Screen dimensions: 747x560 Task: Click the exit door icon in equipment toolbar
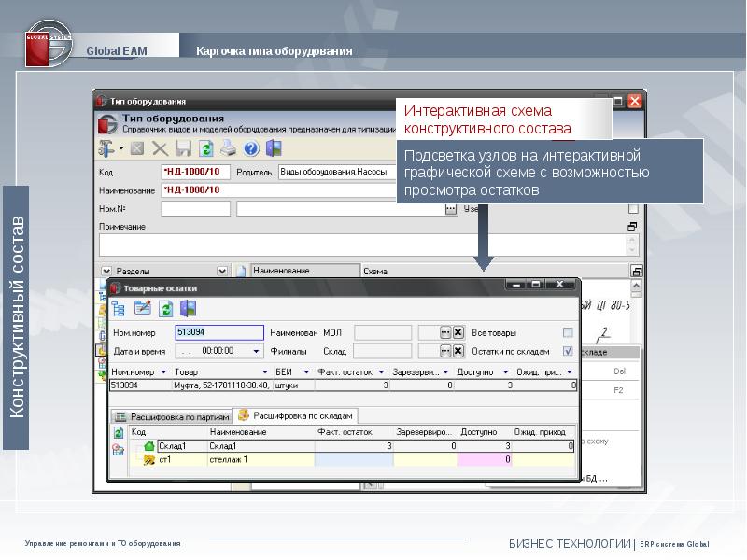pos(273,148)
